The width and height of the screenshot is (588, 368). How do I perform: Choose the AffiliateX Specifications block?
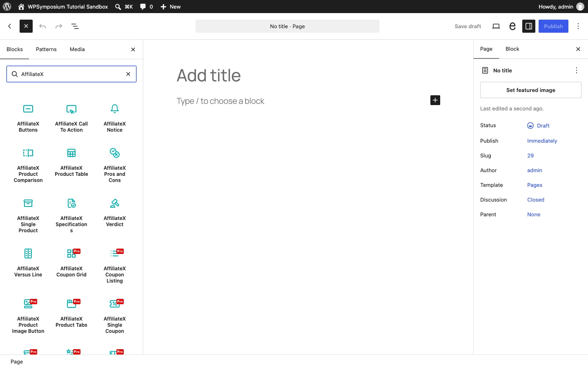pos(71,215)
